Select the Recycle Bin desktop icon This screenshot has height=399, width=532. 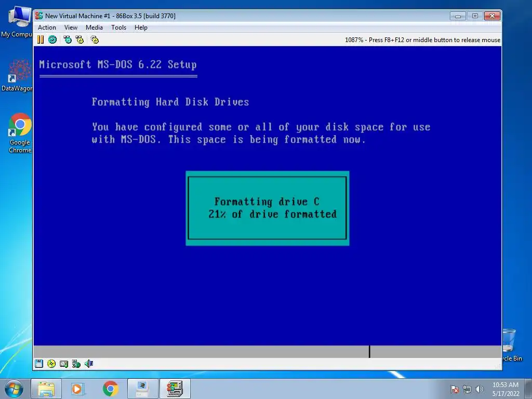(x=512, y=345)
